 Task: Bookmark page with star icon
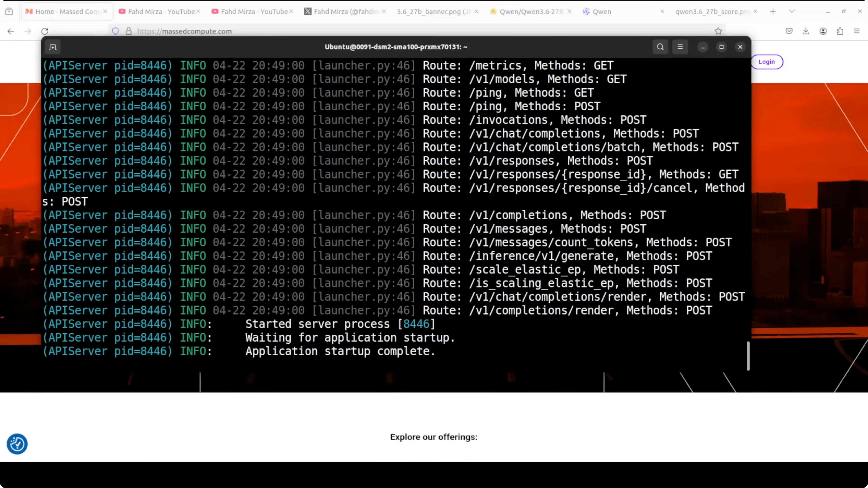(718, 31)
